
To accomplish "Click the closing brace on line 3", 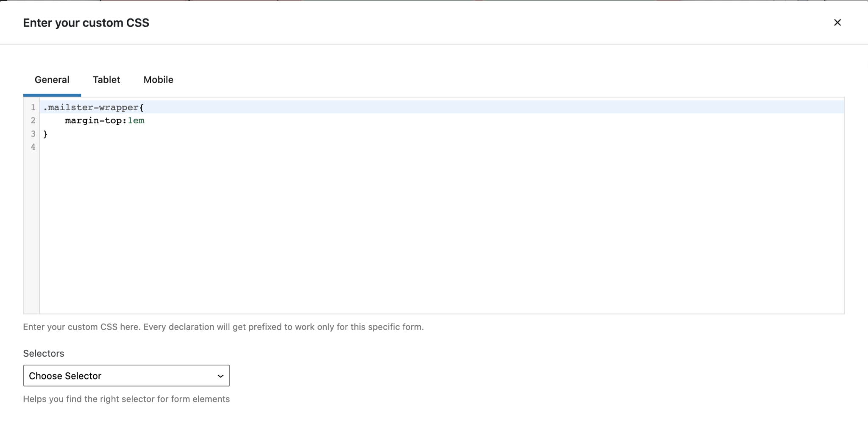I will [x=45, y=134].
